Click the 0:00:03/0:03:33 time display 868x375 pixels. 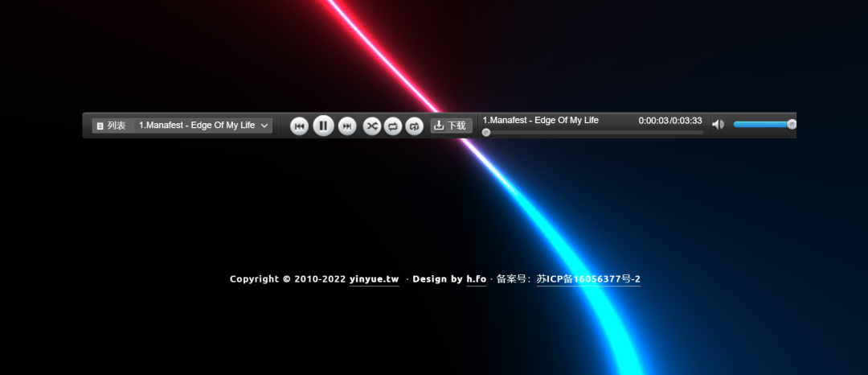tap(669, 121)
